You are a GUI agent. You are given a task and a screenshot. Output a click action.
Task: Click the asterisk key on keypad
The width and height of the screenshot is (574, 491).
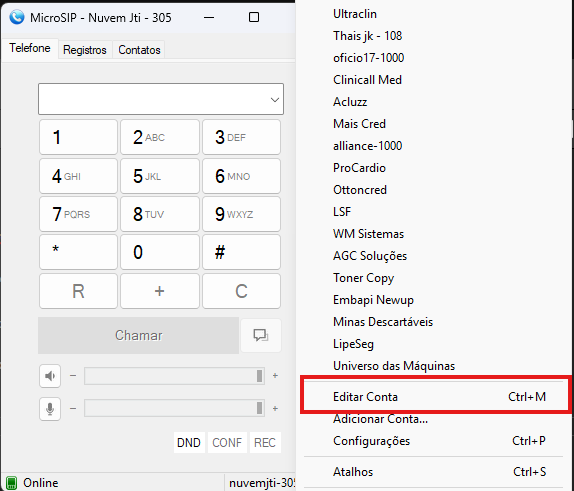(x=78, y=252)
